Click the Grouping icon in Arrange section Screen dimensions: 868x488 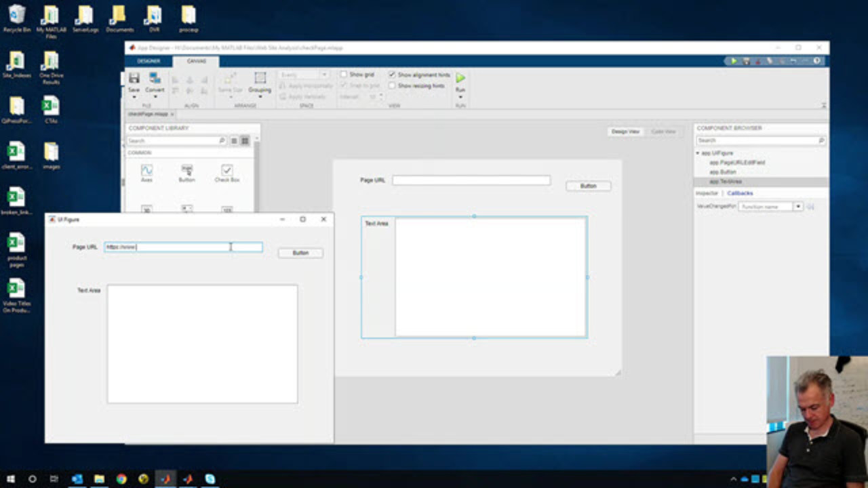[260, 79]
